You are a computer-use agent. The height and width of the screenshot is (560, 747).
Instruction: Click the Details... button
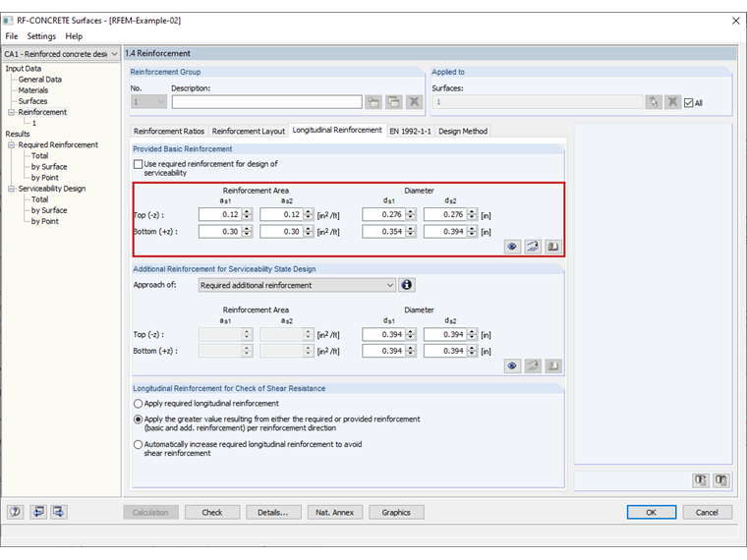pos(273,513)
